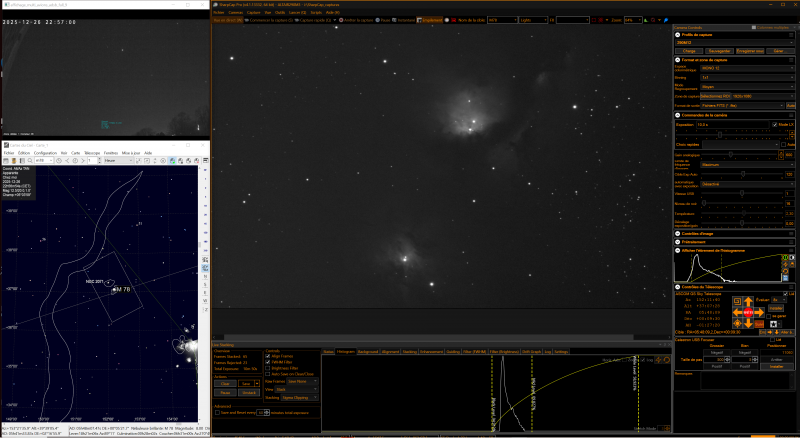Click the star icon in telescope controls

pyautogui.click(x=773, y=324)
